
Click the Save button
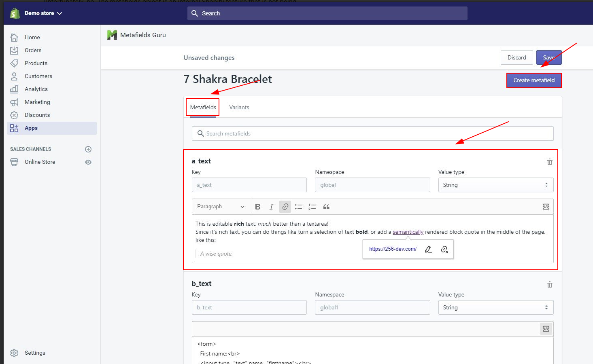(549, 57)
